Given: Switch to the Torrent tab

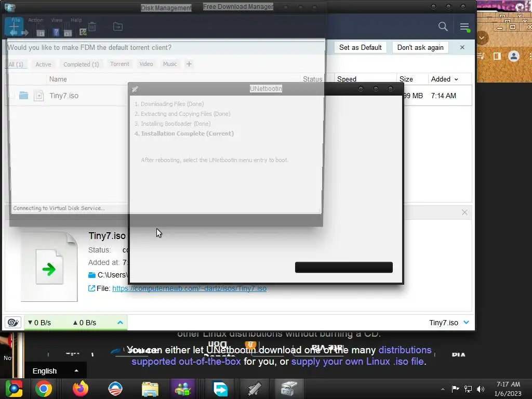Looking at the screenshot, I should tap(119, 64).
